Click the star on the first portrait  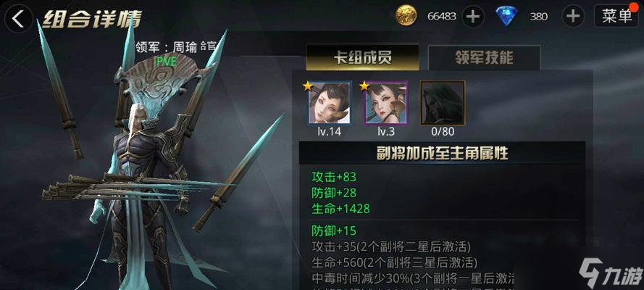(307, 86)
